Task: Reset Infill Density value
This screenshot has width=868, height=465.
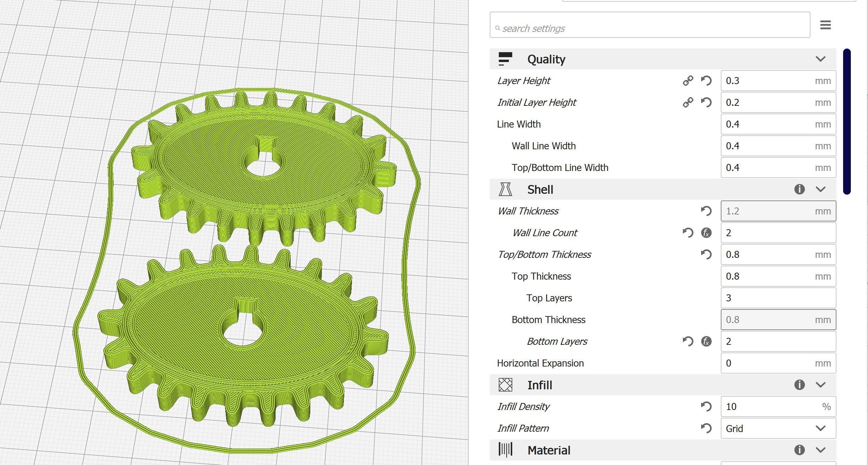Action: tap(706, 406)
